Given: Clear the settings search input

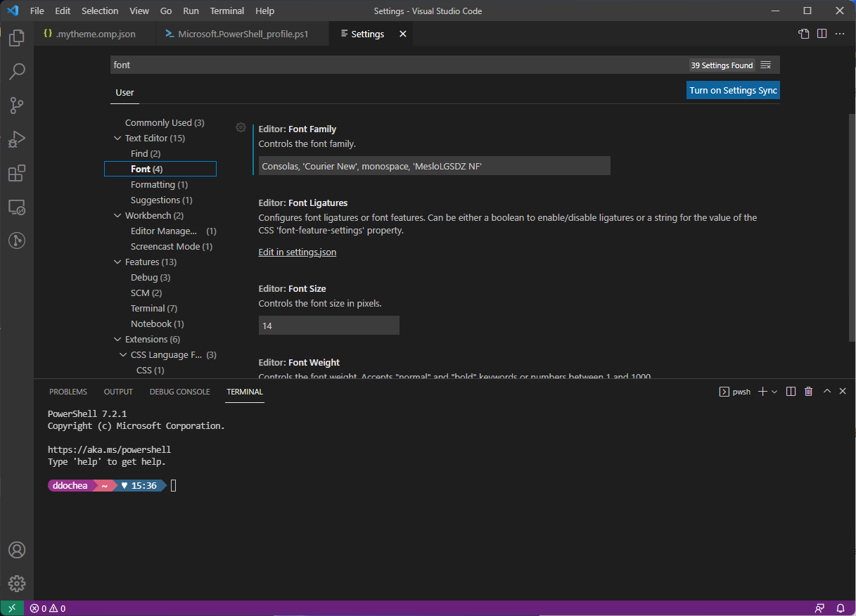Looking at the screenshot, I should (x=766, y=65).
